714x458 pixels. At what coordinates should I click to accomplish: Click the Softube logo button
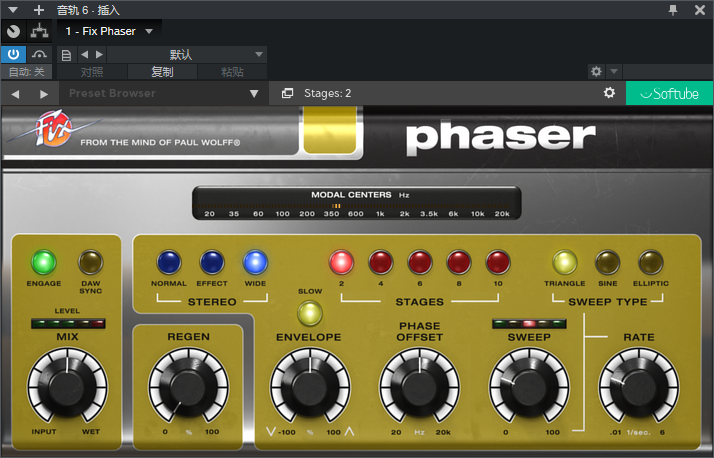(669, 93)
